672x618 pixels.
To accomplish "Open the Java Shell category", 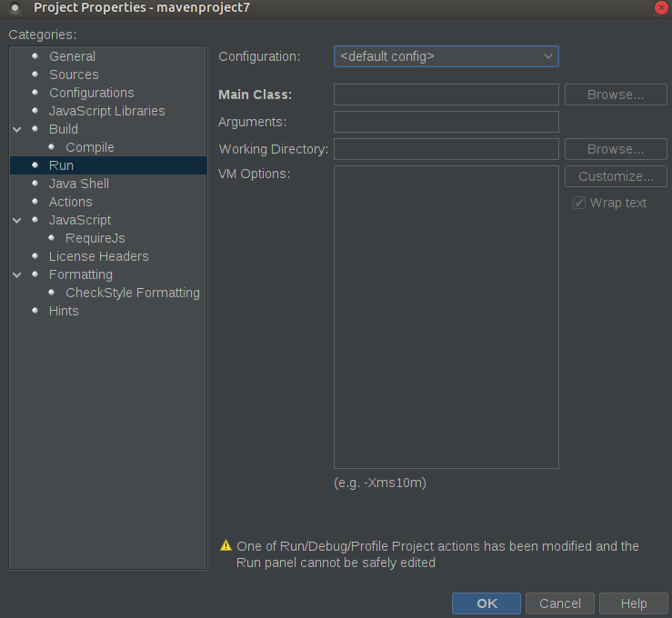I will click(x=79, y=184).
